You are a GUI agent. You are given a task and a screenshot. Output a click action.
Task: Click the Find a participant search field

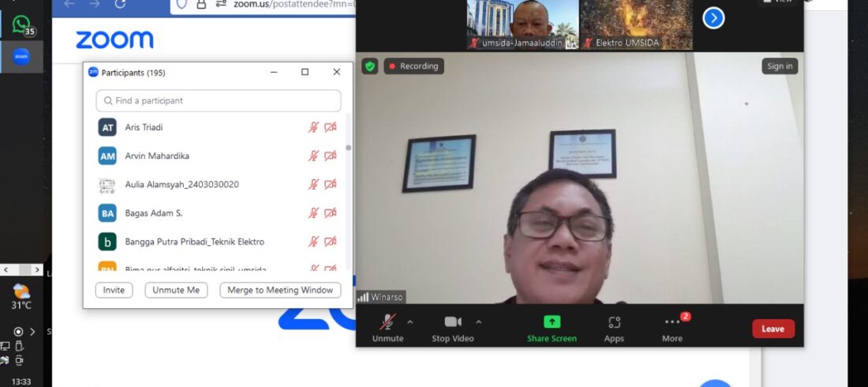pos(219,101)
